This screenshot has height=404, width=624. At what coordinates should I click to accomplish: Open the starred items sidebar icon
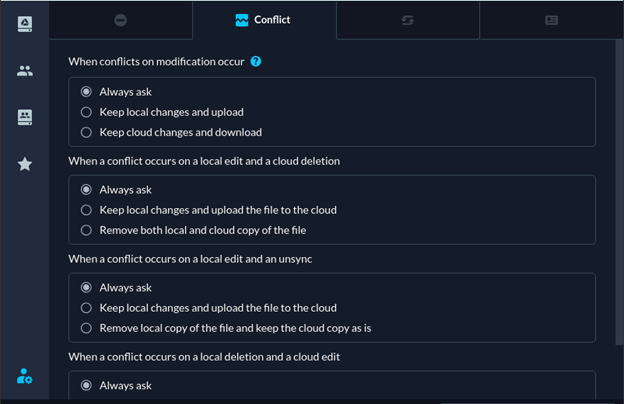(25, 164)
